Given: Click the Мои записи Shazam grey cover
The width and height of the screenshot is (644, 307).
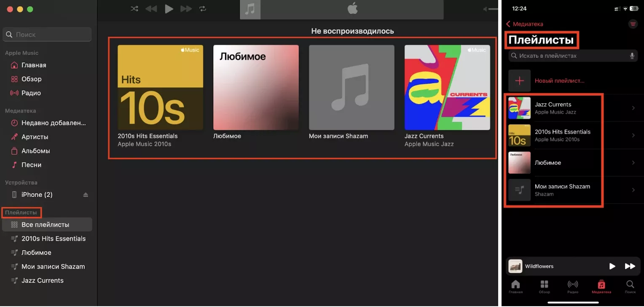Looking at the screenshot, I should point(352,87).
